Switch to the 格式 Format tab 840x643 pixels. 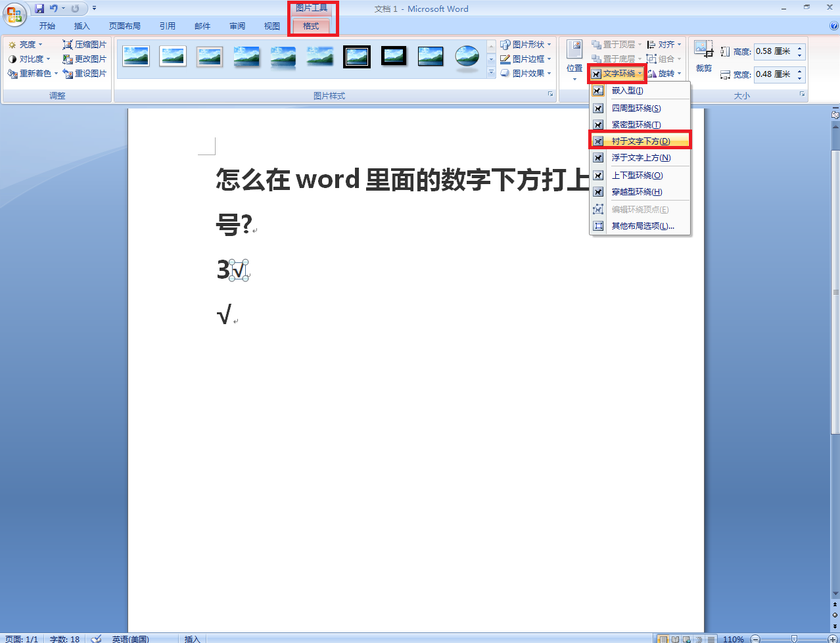click(x=311, y=26)
